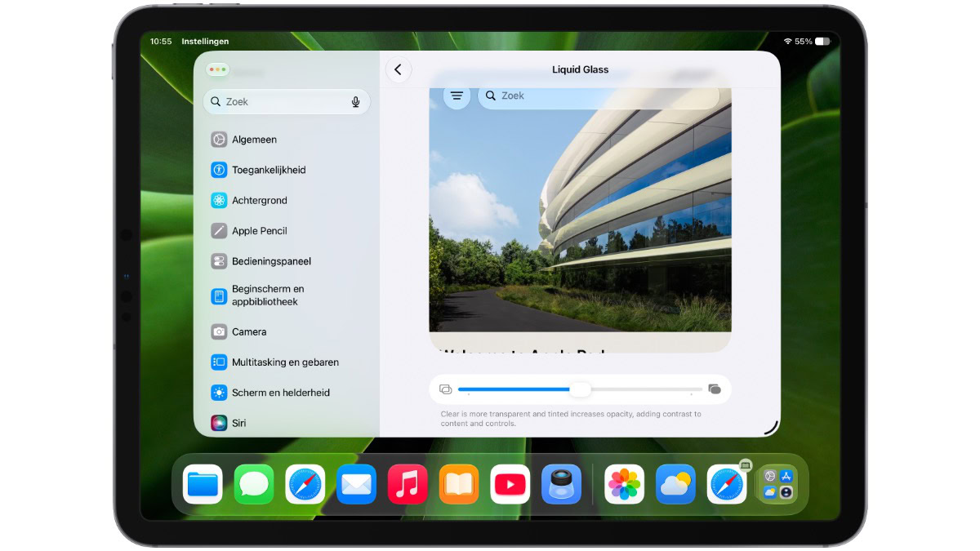Launch Books from the dock
The image size is (980, 551).
tap(459, 485)
